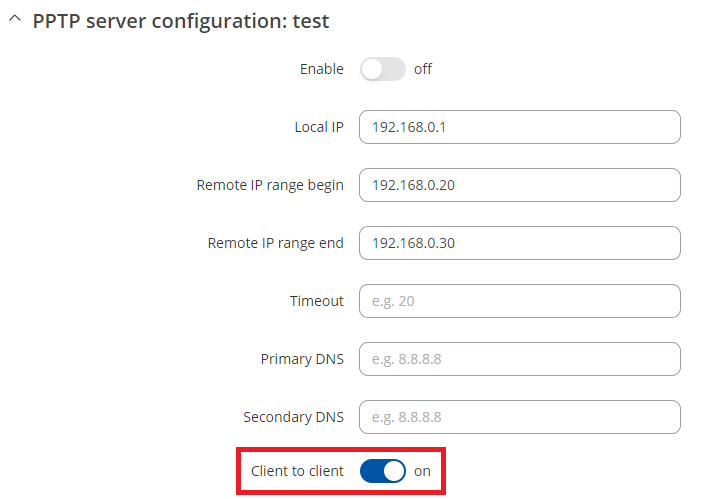Click the Timeout label text
Viewport: 704px width, 499px height.
(x=317, y=301)
